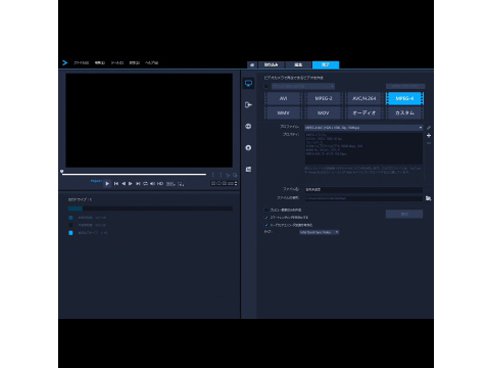Choose the WMV format button
Image resolution: width=490 pixels, height=368 pixels.
[x=283, y=113]
